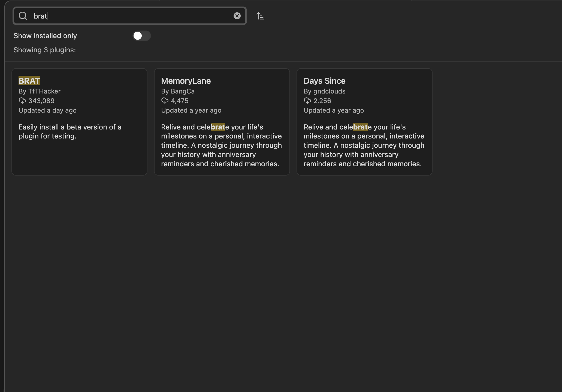
Task: Select the Days Since card description
Action: (x=364, y=145)
